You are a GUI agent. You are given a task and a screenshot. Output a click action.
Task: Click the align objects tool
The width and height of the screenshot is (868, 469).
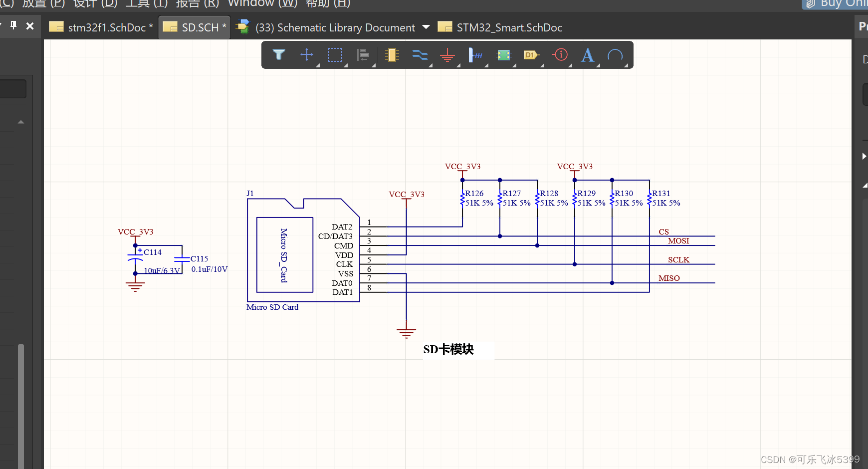363,54
